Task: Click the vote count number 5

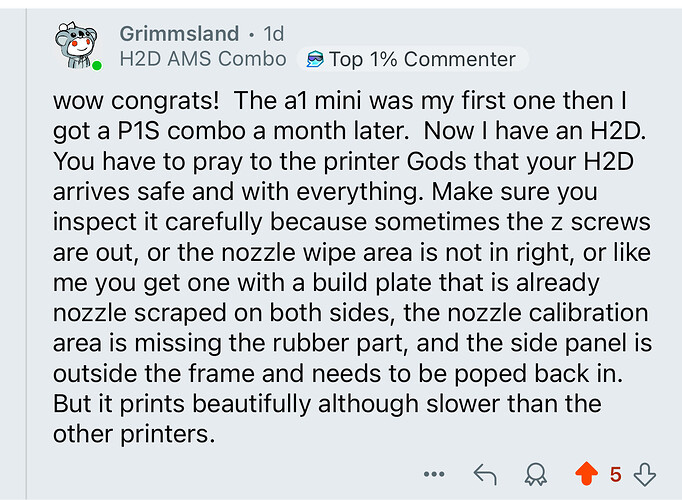Action: click(615, 474)
